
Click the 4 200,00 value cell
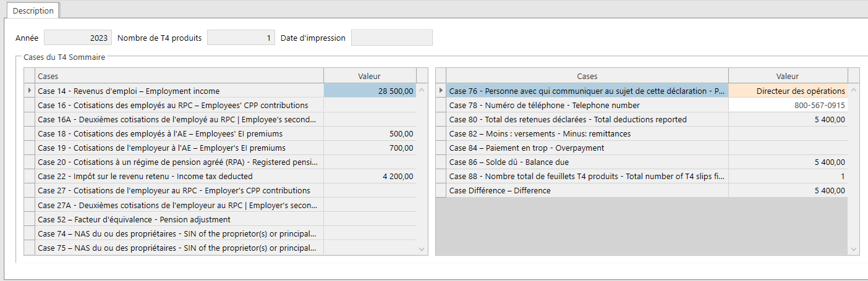tap(370, 176)
